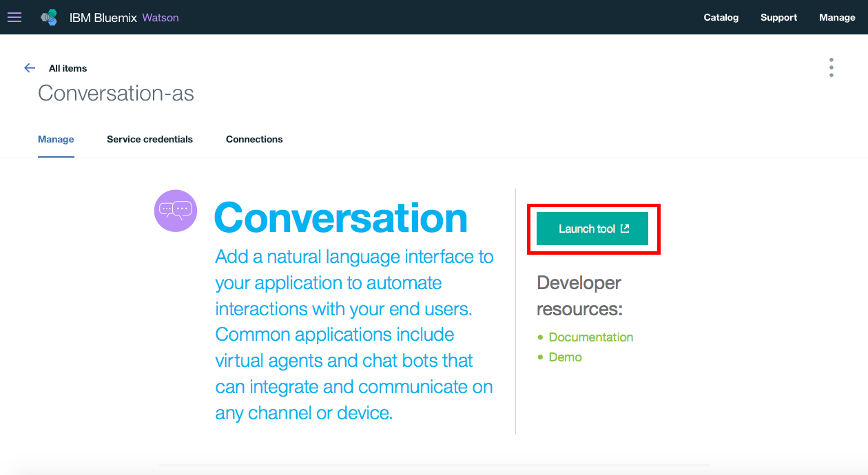Image resolution: width=868 pixels, height=475 pixels.
Task: Click the Conversation-as service title
Action: click(116, 93)
